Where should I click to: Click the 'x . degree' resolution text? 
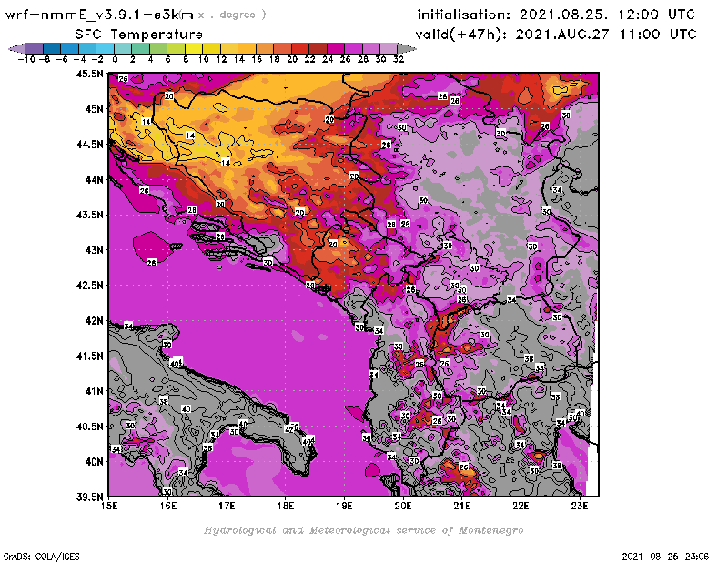[232, 15]
